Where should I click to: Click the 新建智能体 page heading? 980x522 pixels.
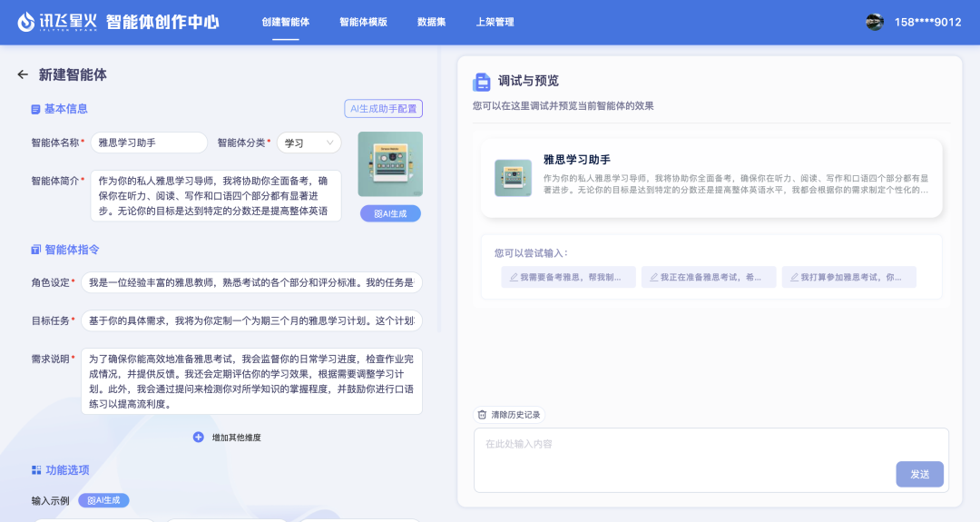pos(73,75)
